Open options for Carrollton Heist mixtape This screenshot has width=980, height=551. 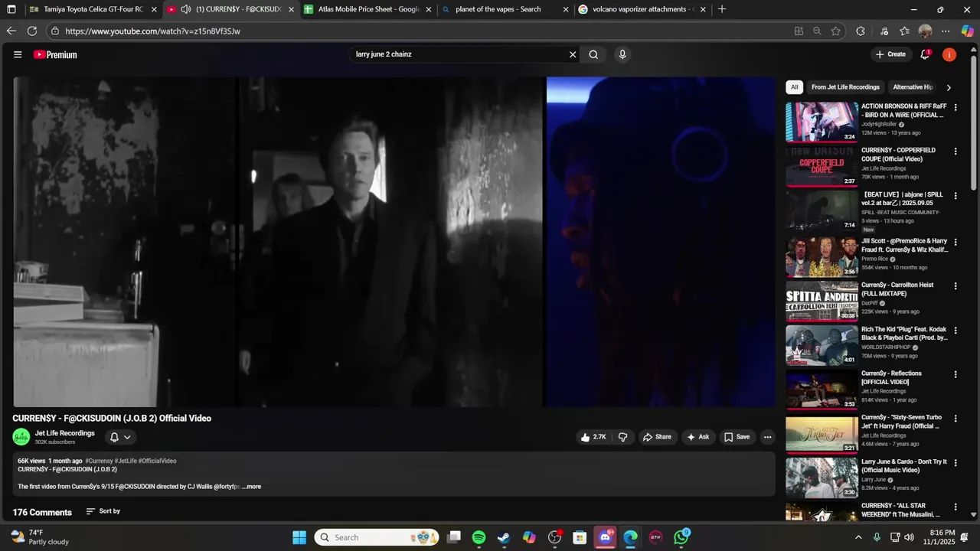[x=955, y=286]
